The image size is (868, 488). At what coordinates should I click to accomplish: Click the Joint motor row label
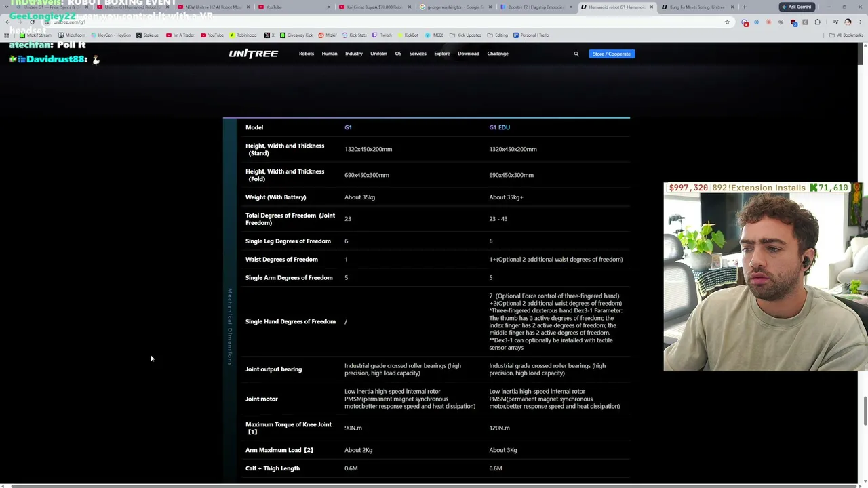coord(262,399)
